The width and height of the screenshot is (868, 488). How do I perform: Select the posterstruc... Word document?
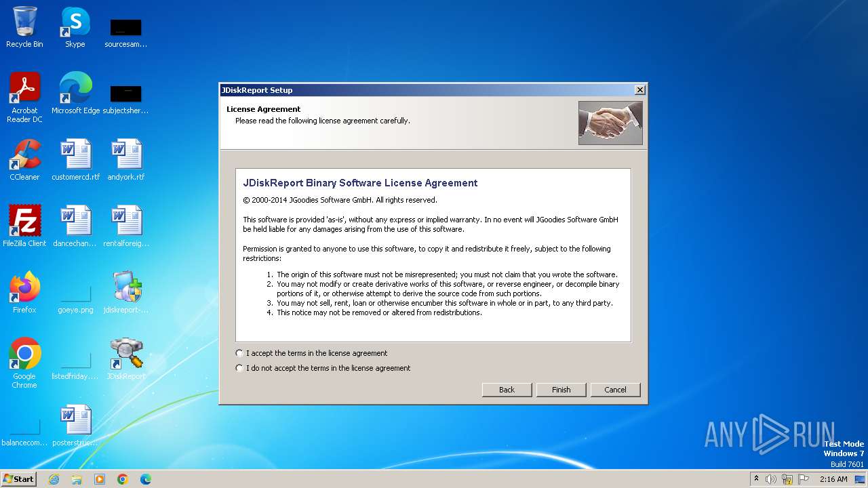tap(75, 426)
